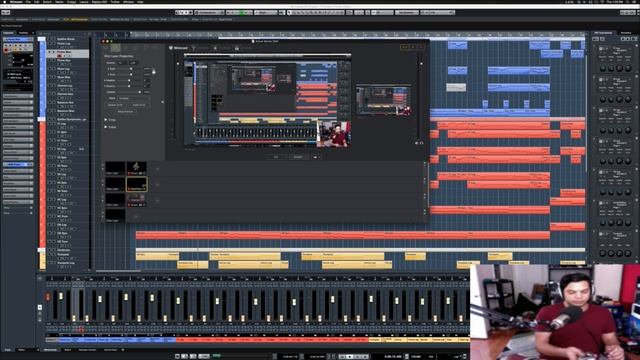Click the leftmost Wirecast layout button top-right

click(404, 47)
